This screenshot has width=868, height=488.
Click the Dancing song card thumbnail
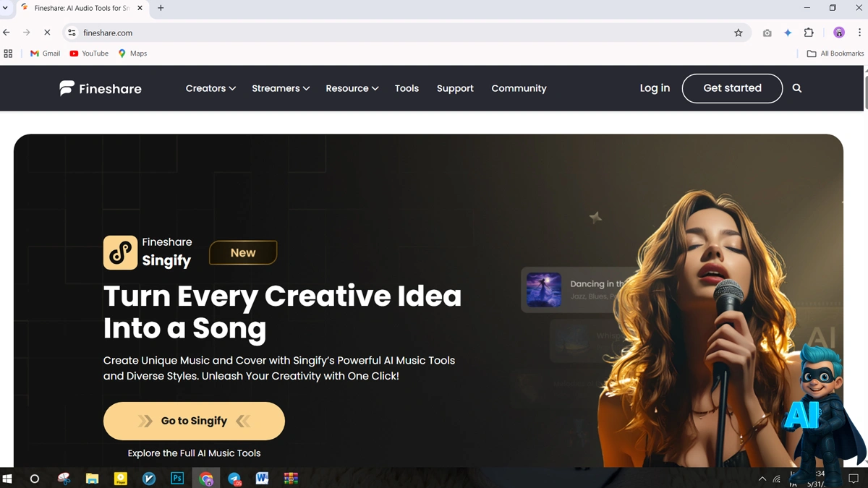click(x=544, y=290)
